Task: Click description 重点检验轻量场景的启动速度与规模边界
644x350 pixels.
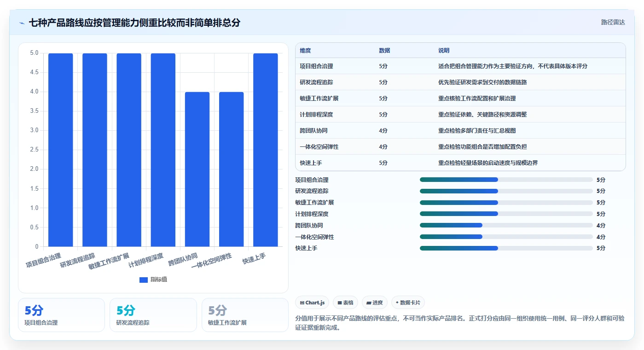Action: (488, 163)
